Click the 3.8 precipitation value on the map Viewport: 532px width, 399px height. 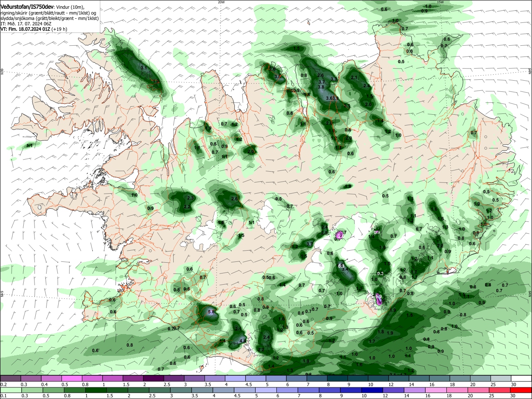(321, 87)
